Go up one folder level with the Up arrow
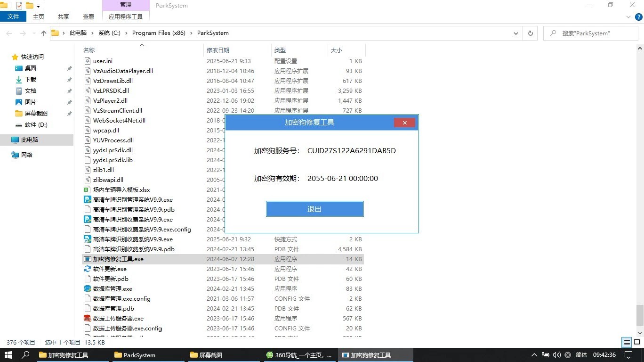The image size is (644, 362). pyautogui.click(x=44, y=33)
